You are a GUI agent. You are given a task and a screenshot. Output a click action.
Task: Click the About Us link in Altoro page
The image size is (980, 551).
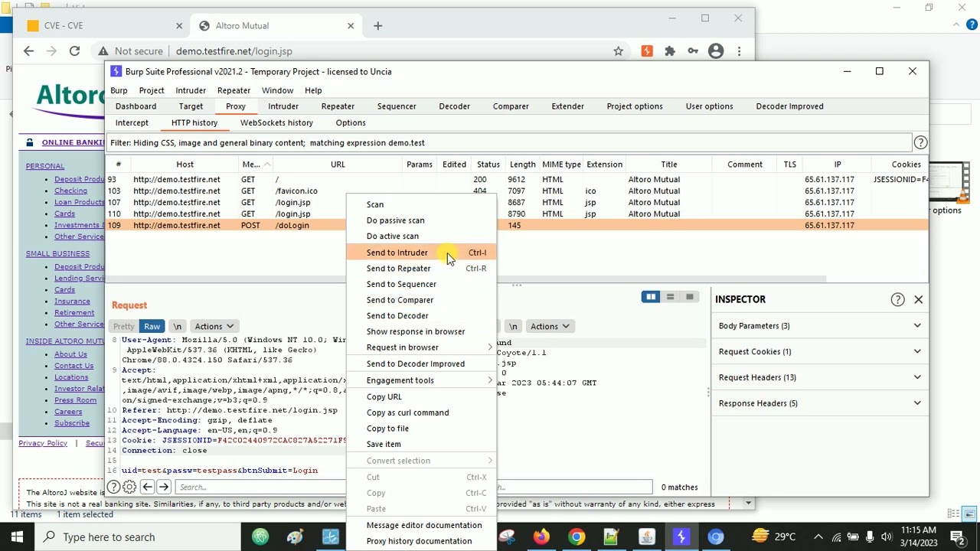pos(70,354)
